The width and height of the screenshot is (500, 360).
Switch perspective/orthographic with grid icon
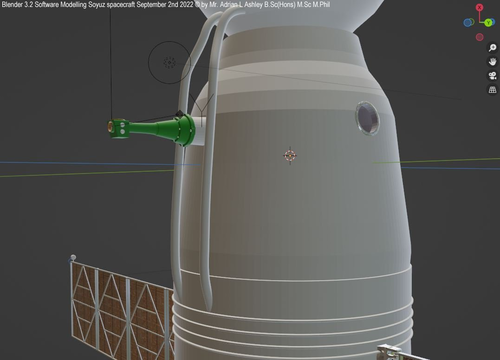click(x=492, y=90)
